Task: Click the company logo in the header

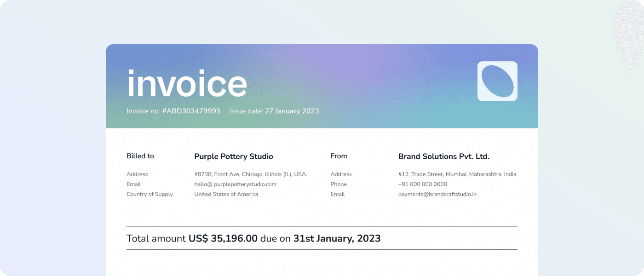Action: click(x=498, y=80)
